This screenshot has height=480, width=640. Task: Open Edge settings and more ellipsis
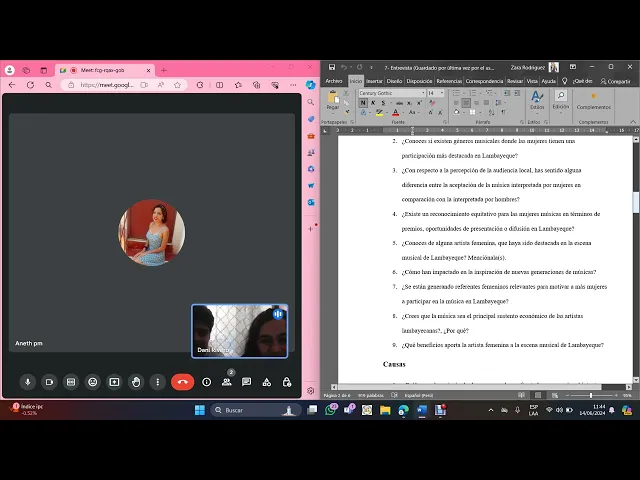(293, 85)
